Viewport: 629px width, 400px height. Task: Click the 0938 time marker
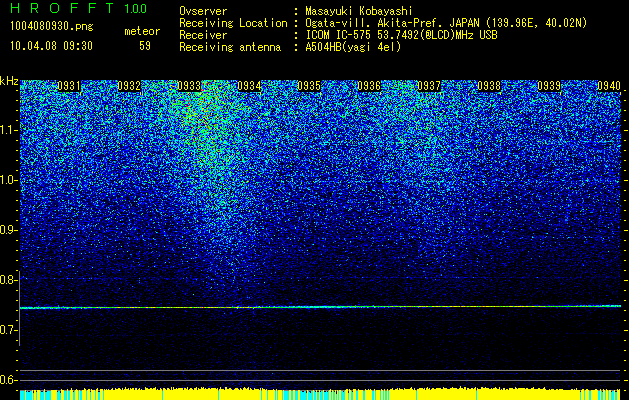pos(489,86)
